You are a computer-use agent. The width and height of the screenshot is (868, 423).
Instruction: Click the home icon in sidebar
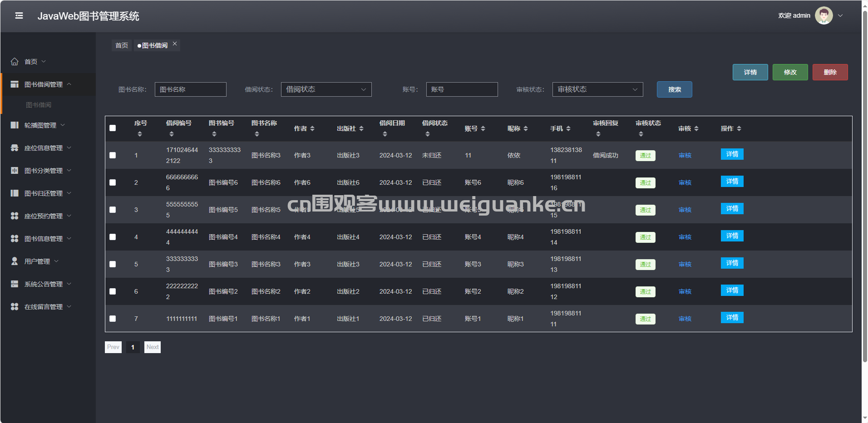[15, 62]
